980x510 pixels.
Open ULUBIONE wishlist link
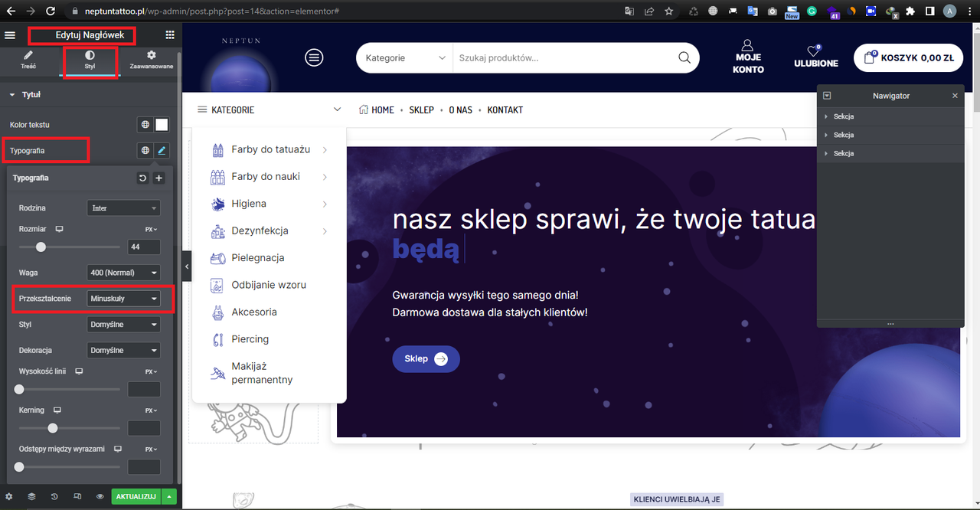pyautogui.click(x=816, y=57)
